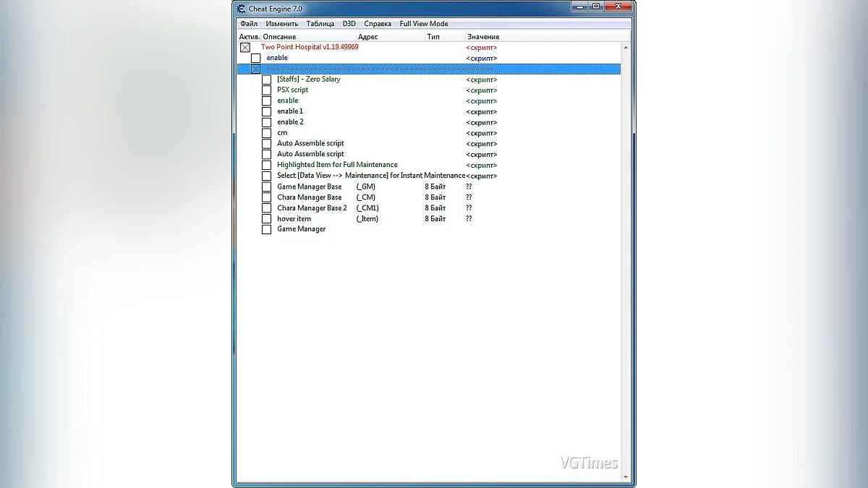Sort by the Описание column header
868x488 pixels.
click(x=280, y=36)
